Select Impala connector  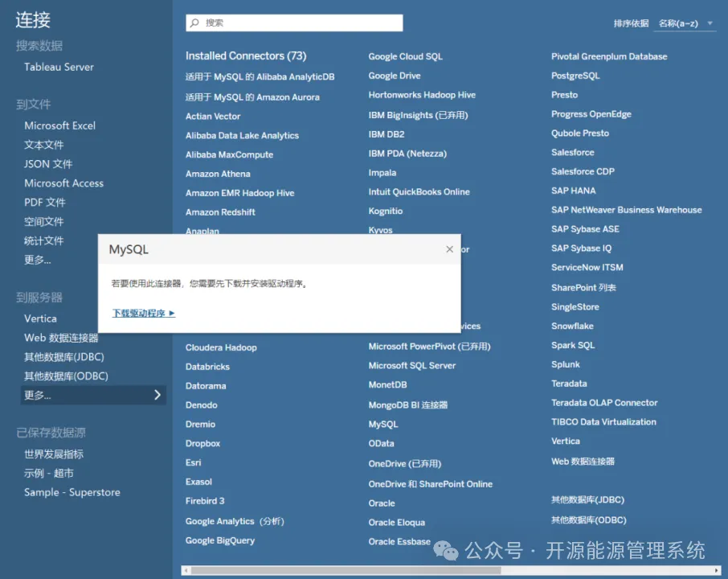[x=382, y=172]
